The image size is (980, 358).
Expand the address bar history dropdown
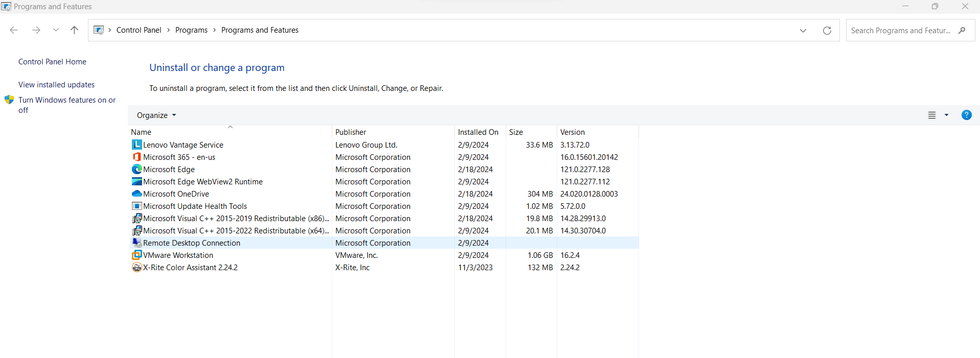click(803, 30)
